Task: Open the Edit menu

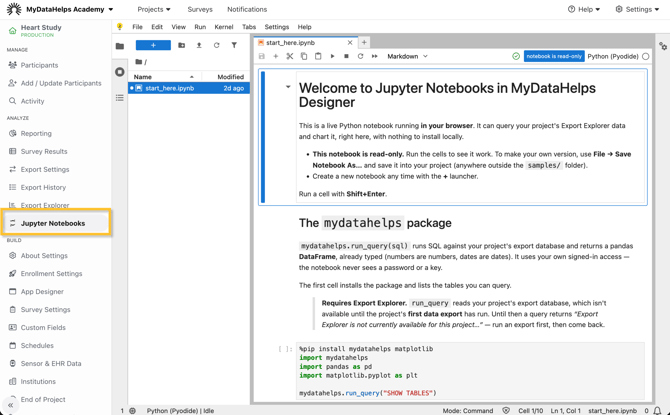Action: tap(157, 27)
